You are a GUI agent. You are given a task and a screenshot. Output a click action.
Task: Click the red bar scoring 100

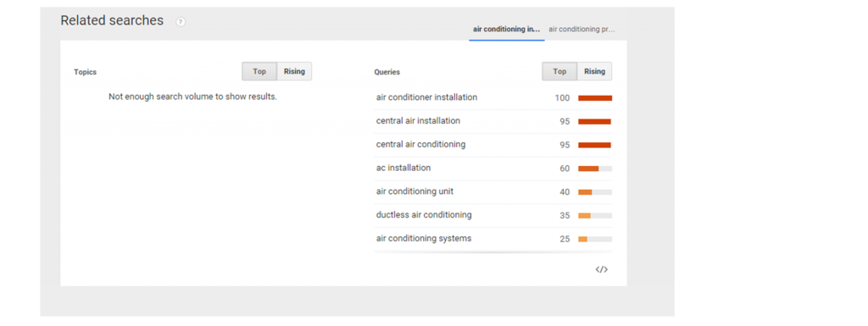[x=595, y=98]
